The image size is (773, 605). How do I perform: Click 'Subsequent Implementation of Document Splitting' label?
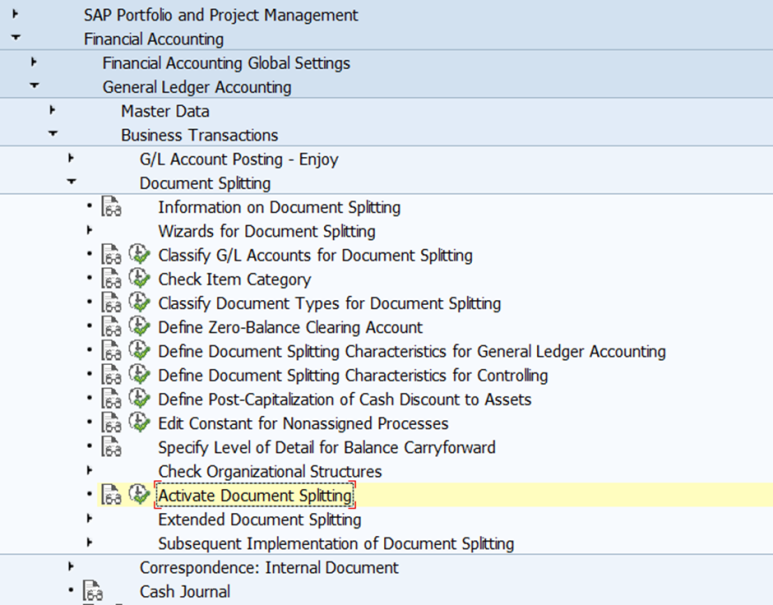coord(336,544)
